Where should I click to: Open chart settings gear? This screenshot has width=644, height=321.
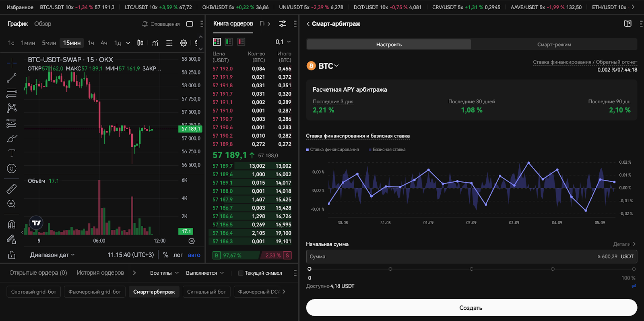pyautogui.click(x=184, y=43)
